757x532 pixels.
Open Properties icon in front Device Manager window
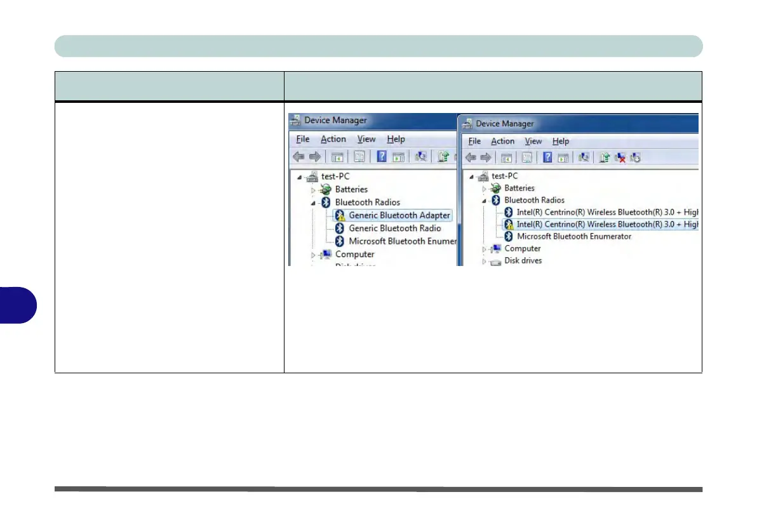pos(526,157)
